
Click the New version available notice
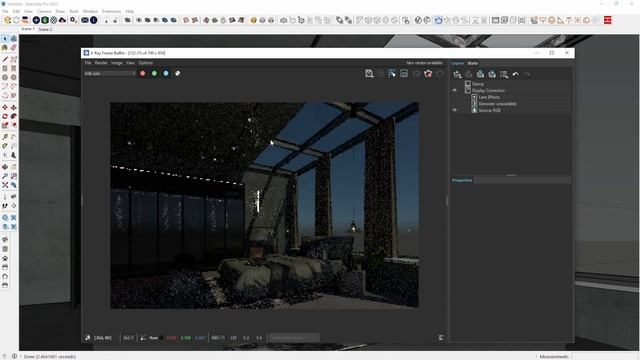tap(424, 63)
